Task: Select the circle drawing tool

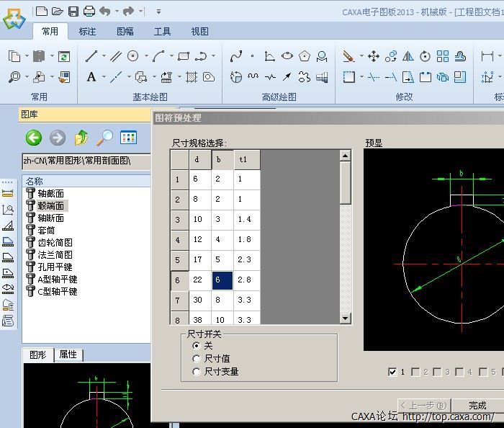Action: click(133, 56)
